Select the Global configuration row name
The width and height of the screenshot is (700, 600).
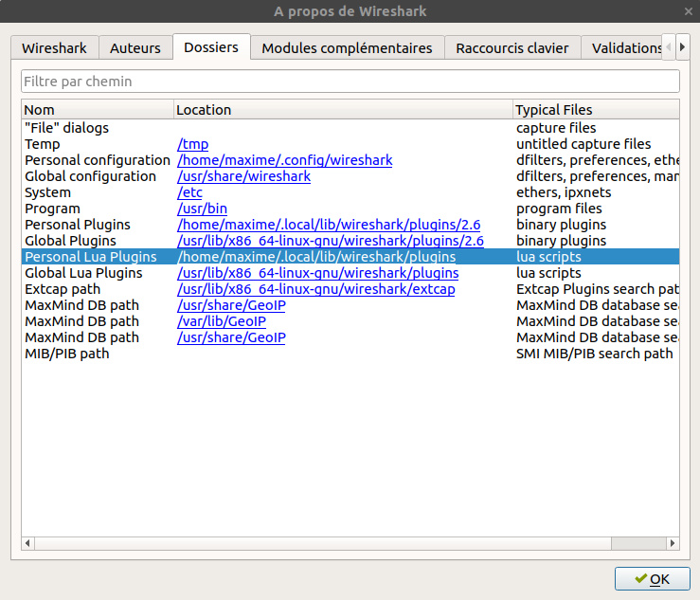90,176
